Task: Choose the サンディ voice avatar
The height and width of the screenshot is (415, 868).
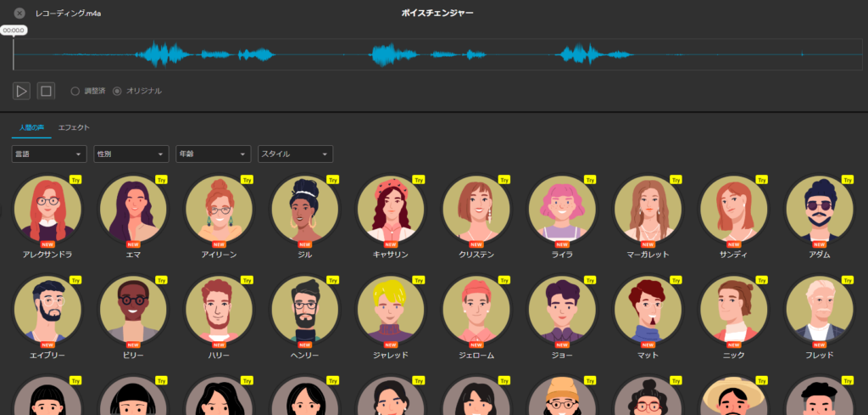Action: coord(733,210)
